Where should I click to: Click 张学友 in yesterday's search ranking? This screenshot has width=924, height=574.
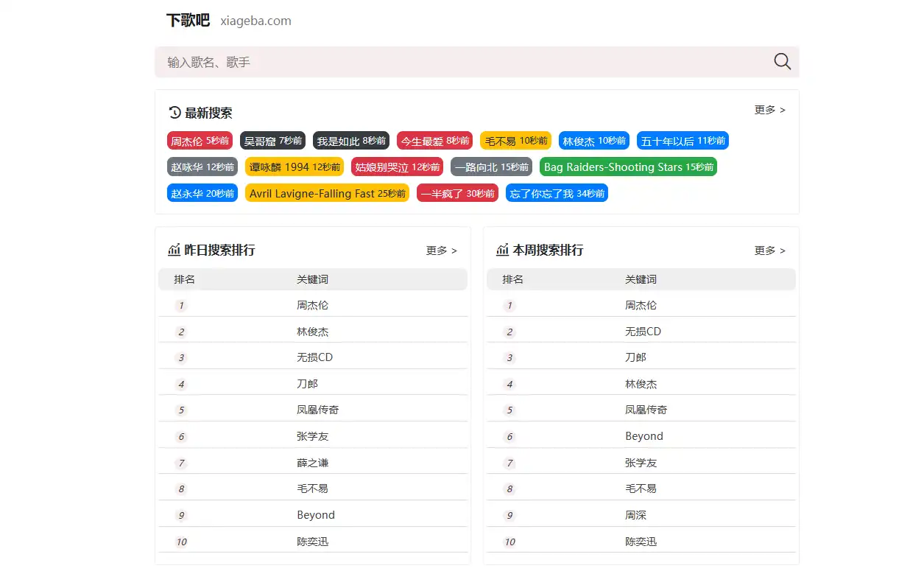(x=313, y=436)
